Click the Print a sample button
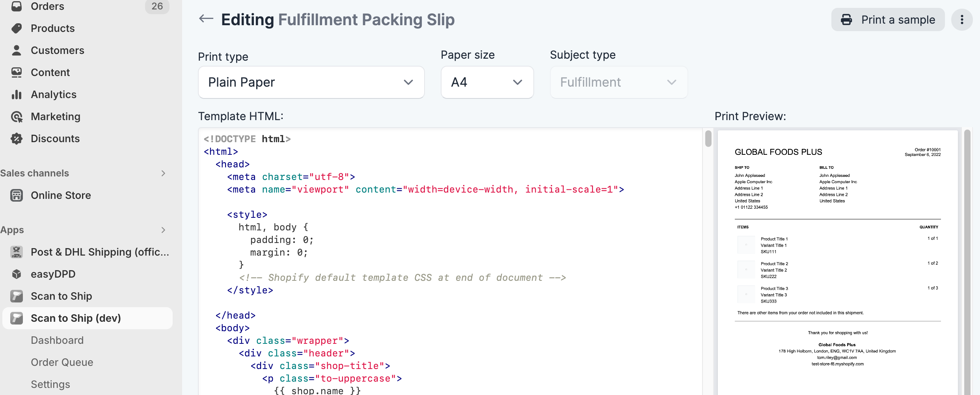 [888, 20]
